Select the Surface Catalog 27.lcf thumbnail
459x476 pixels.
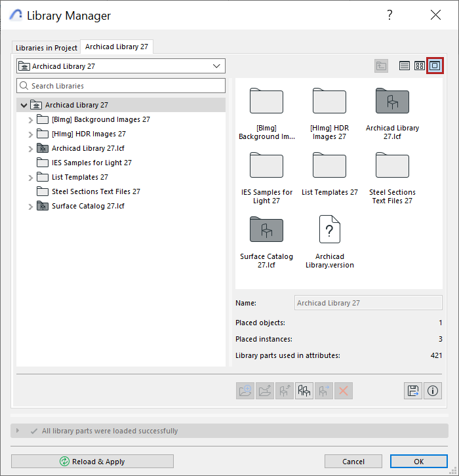266,242
